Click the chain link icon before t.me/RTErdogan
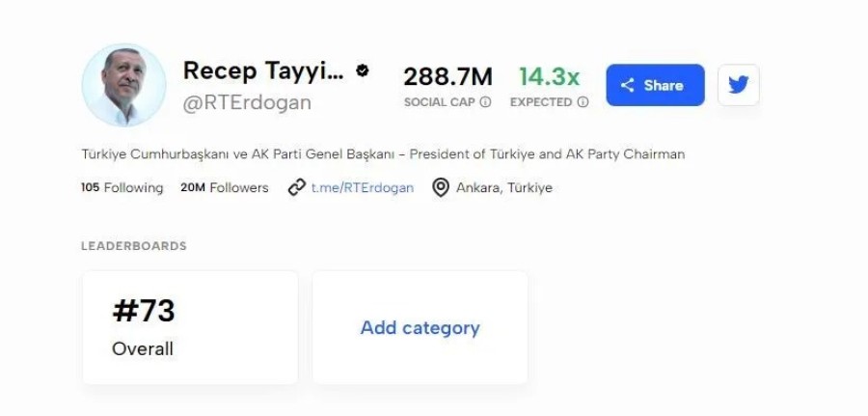The height and width of the screenshot is (416, 868). [x=297, y=187]
